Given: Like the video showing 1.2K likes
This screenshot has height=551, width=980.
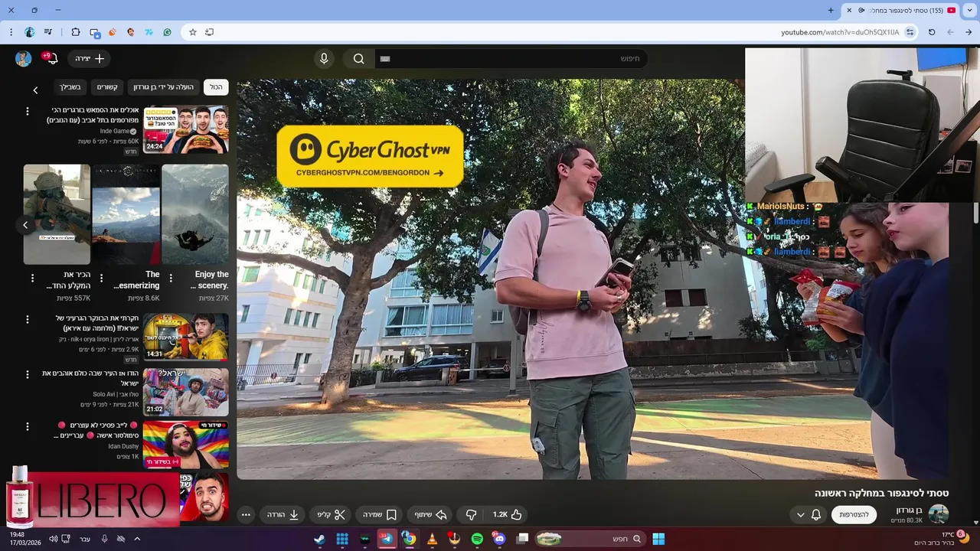Looking at the screenshot, I should click(508, 515).
